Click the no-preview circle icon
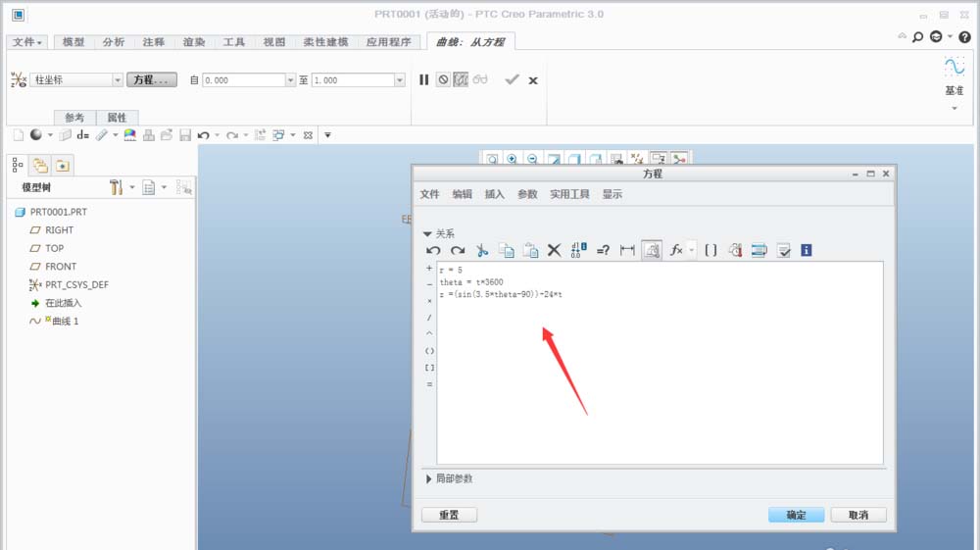Viewport: 980px width, 550px height. [443, 80]
